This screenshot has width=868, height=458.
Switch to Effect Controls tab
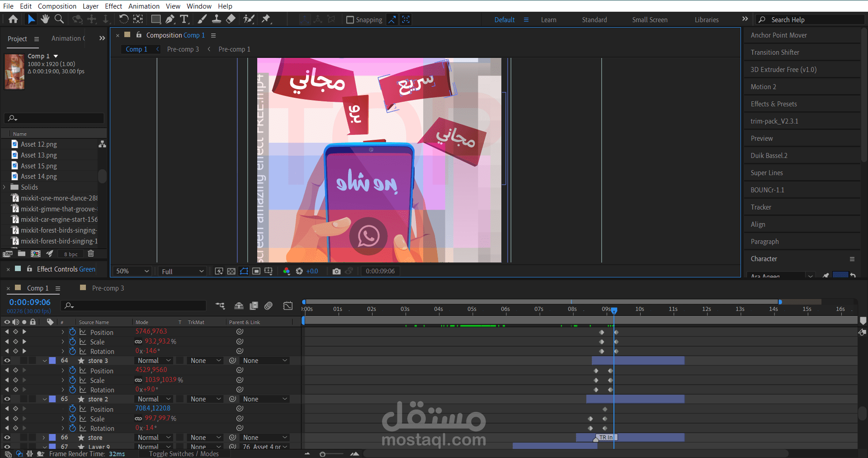coord(66,269)
